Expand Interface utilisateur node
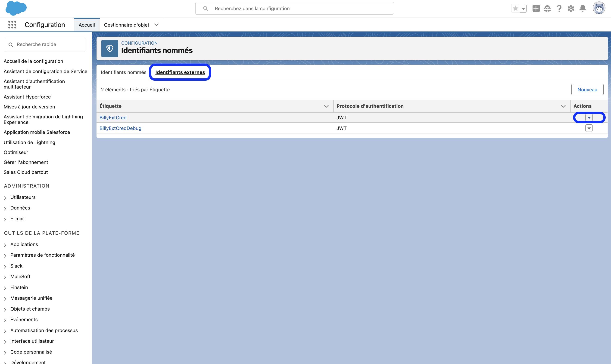Viewport: 611px width, 364px height. (5, 342)
